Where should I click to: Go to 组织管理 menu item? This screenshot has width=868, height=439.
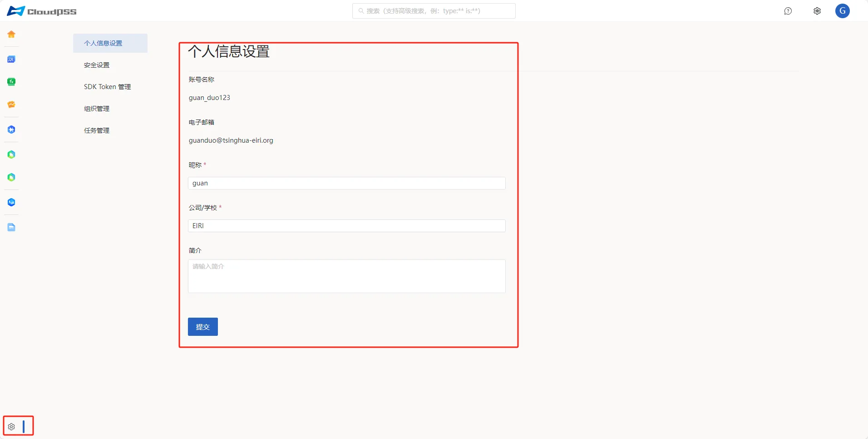(110, 109)
